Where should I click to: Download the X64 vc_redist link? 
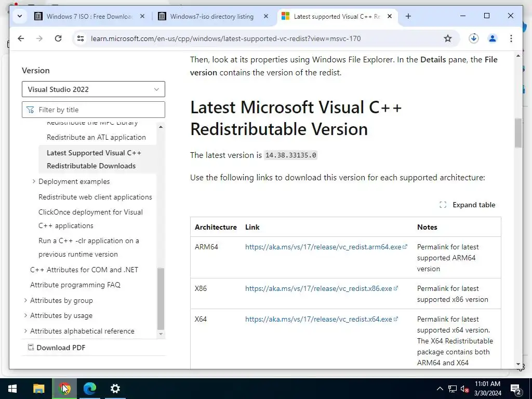(x=321, y=320)
